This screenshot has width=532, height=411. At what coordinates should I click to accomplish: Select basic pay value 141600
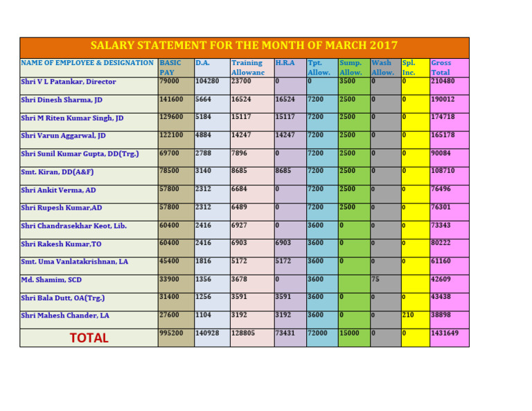tap(171, 99)
